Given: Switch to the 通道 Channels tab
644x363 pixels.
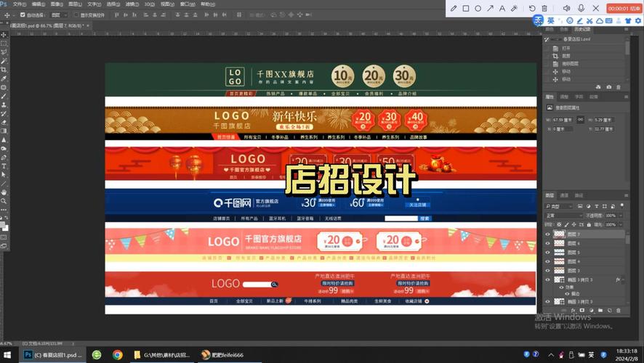Looking at the screenshot, I should click(564, 195).
